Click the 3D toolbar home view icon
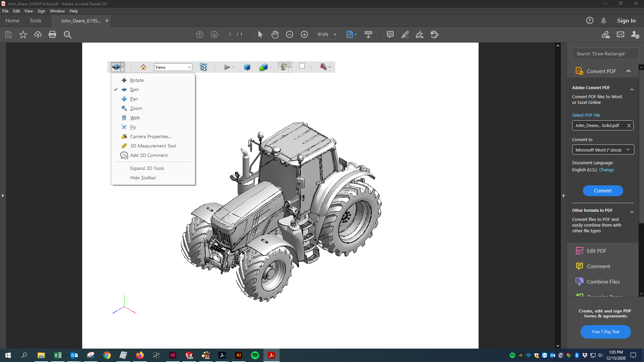 143,67
